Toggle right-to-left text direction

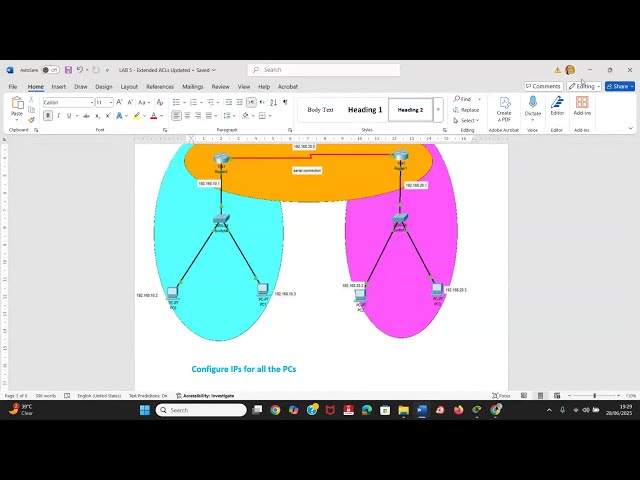click(262, 102)
